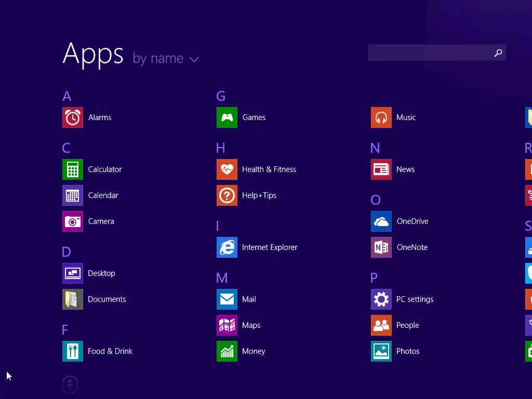532x399 pixels.
Task: Select the letter F group header
Action: (65, 330)
